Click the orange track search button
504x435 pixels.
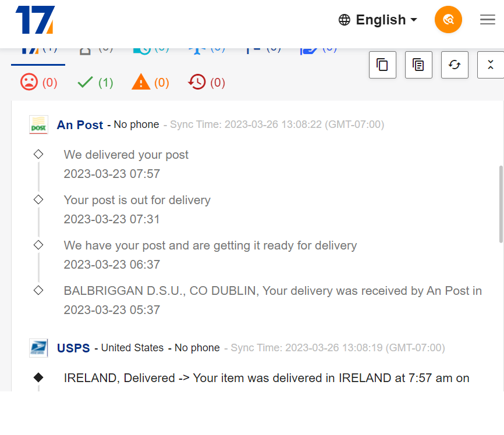point(448,20)
